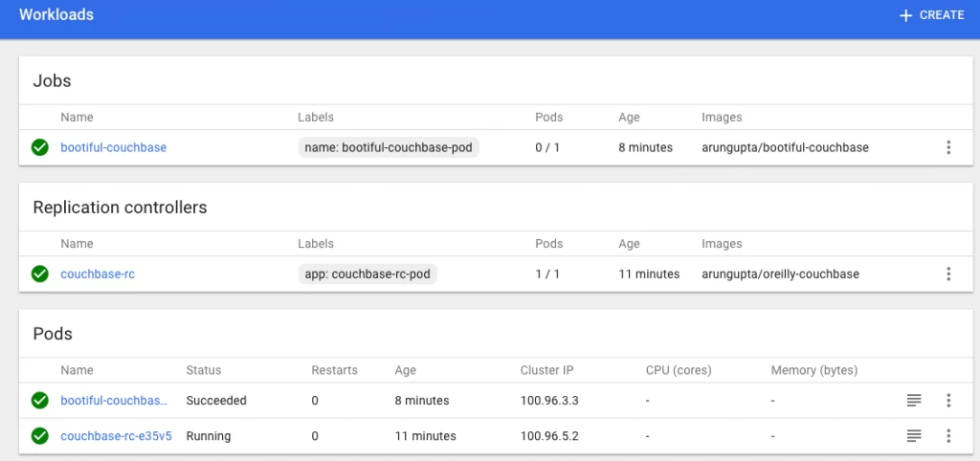The image size is (980, 461).
Task: Open actions menu for couchbase-rc row
Action: point(948,274)
